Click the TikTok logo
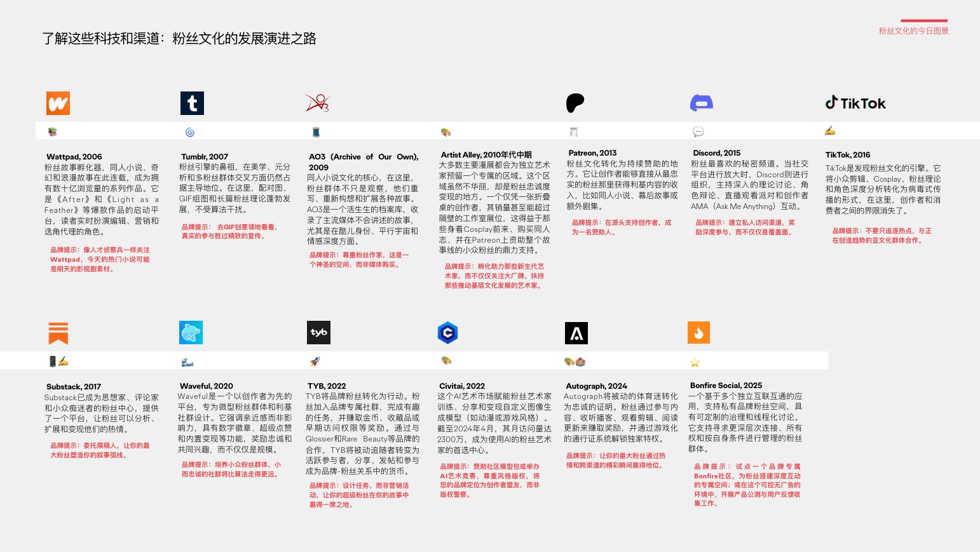980x552 pixels. click(x=855, y=103)
